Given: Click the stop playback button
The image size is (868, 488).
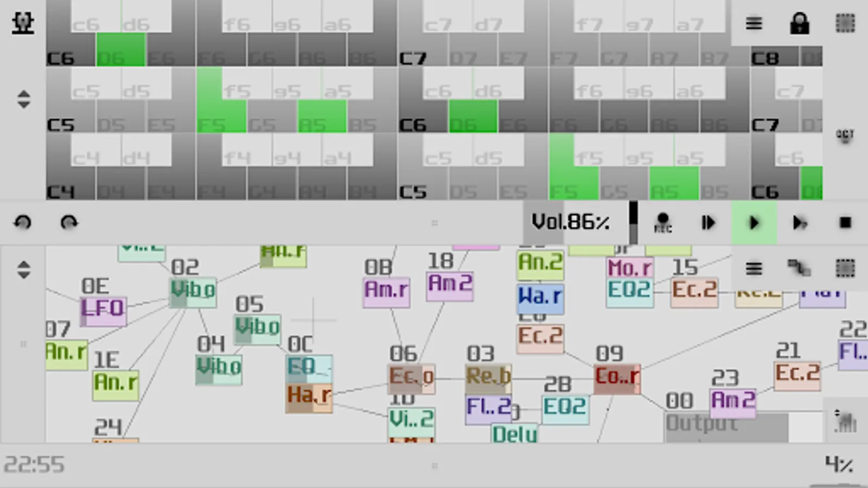Looking at the screenshot, I should [x=845, y=222].
